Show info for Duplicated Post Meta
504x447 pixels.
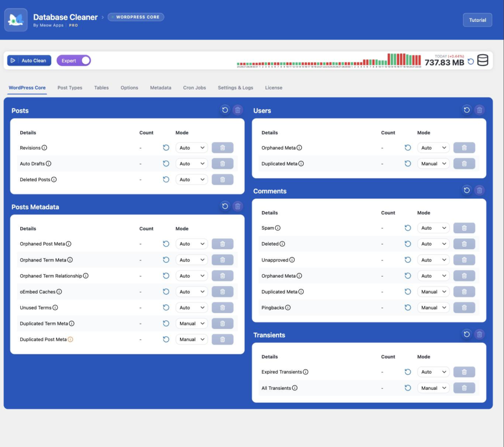pos(70,339)
